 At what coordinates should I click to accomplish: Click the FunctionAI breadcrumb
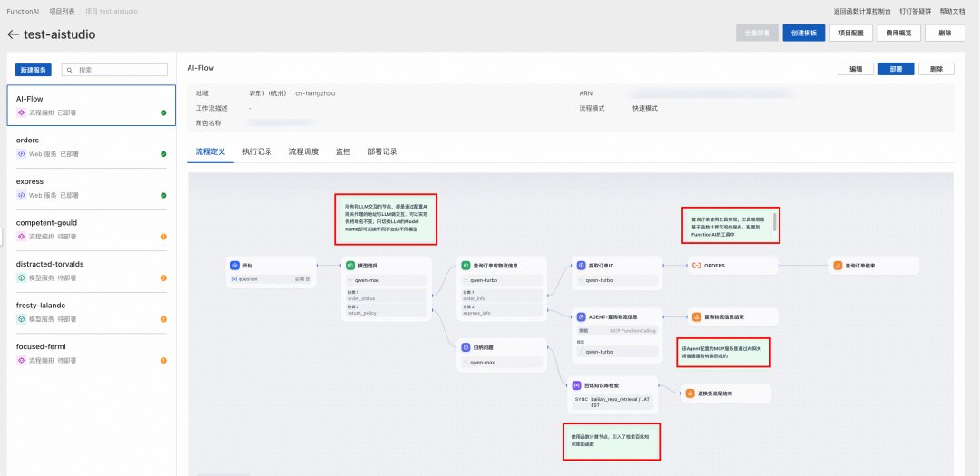point(22,11)
